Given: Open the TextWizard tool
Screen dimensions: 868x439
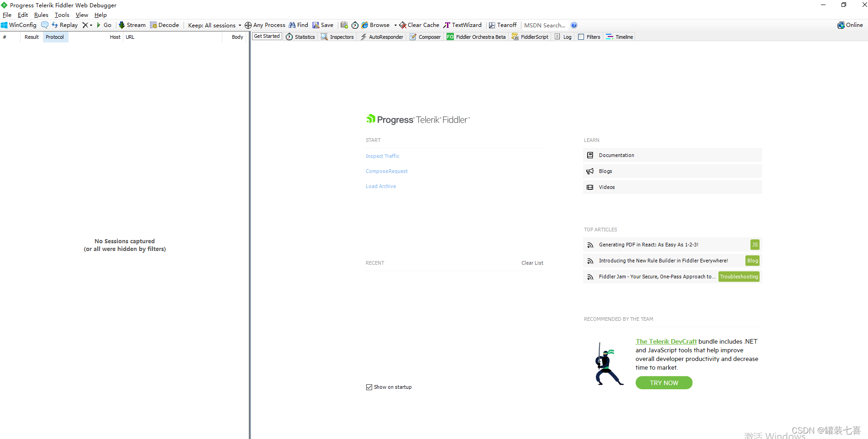Looking at the screenshot, I should tap(463, 25).
